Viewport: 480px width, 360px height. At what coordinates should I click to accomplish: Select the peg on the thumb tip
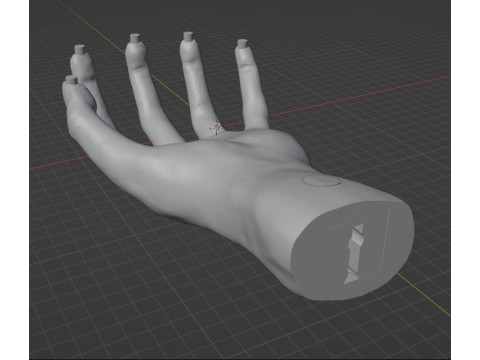point(71,79)
